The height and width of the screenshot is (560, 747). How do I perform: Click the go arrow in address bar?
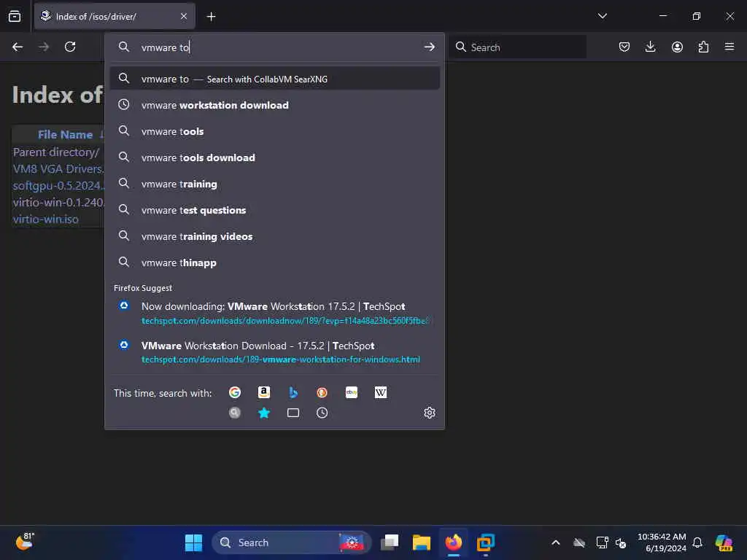coord(429,47)
